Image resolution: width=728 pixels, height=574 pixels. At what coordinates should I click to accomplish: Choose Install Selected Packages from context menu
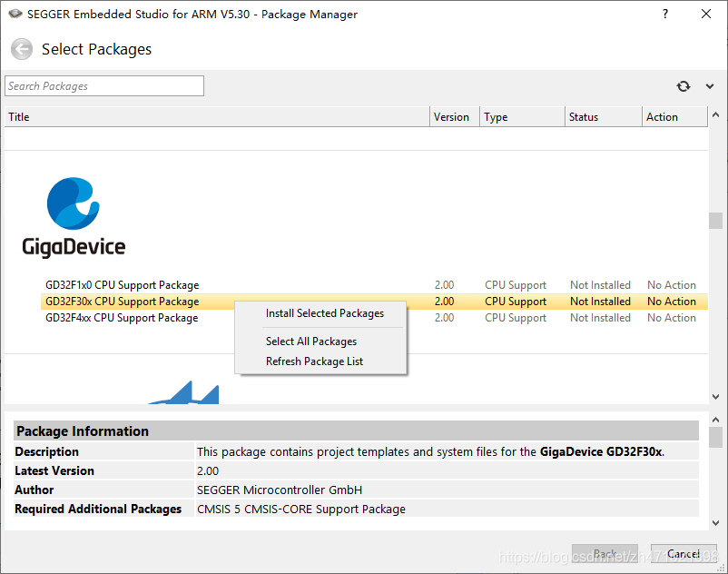point(325,313)
